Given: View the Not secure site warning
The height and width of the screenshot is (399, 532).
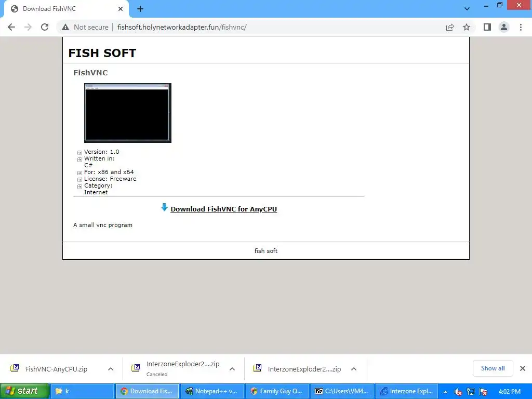Looking at the screenshot, I should 85,27.
